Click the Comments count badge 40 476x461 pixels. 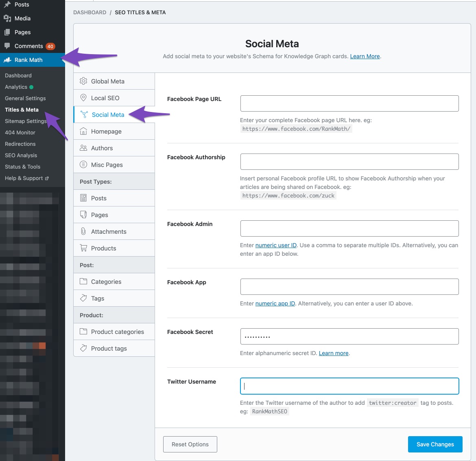click(x=50, y=46)
